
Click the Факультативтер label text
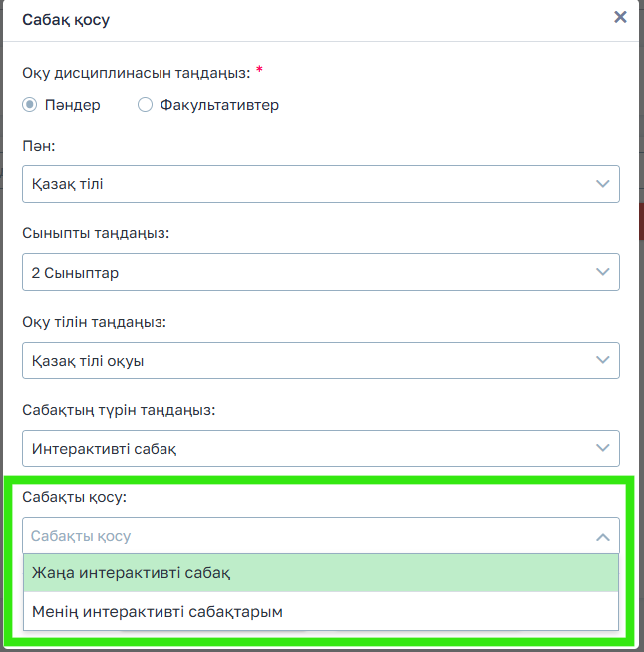(219, 105)
